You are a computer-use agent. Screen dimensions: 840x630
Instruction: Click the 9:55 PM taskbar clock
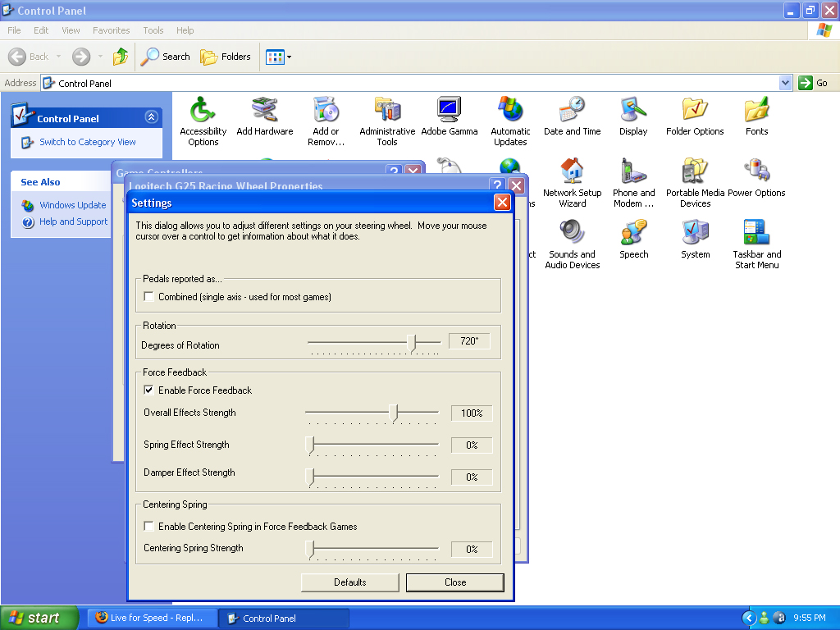click(x=810, y=618)
